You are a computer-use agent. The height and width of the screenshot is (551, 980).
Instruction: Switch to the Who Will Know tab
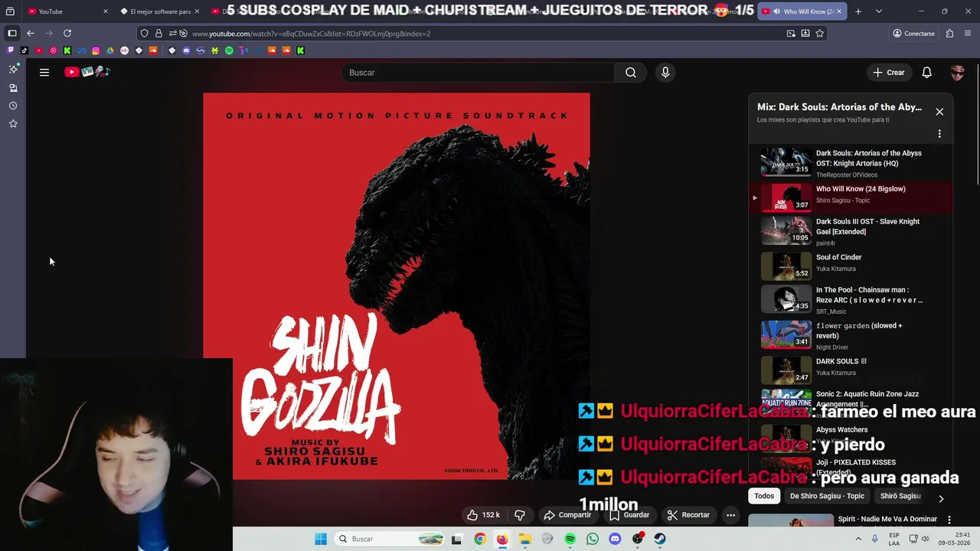[x=802, y=11]
